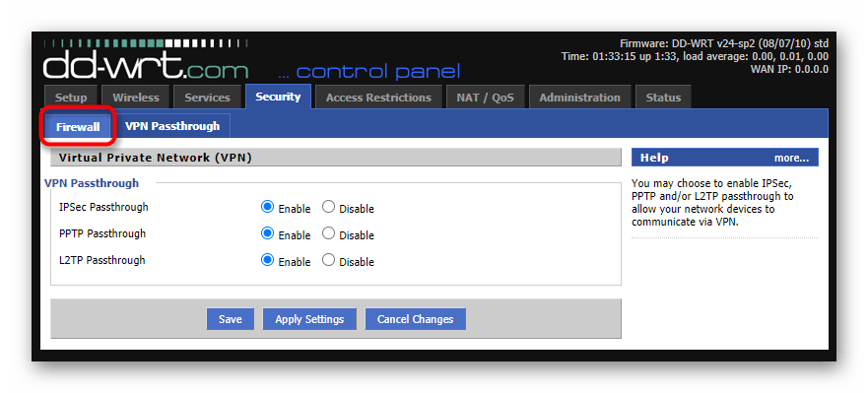Enable PPTP Passthrough radio button
This screenshot has height=393, width=868.
tap(267, 233)
